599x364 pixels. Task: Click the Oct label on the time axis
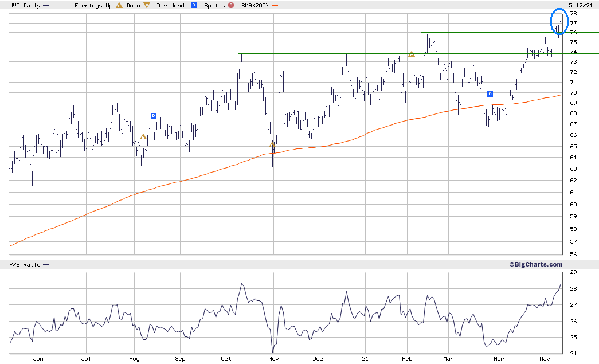click(x=226, y=359)
